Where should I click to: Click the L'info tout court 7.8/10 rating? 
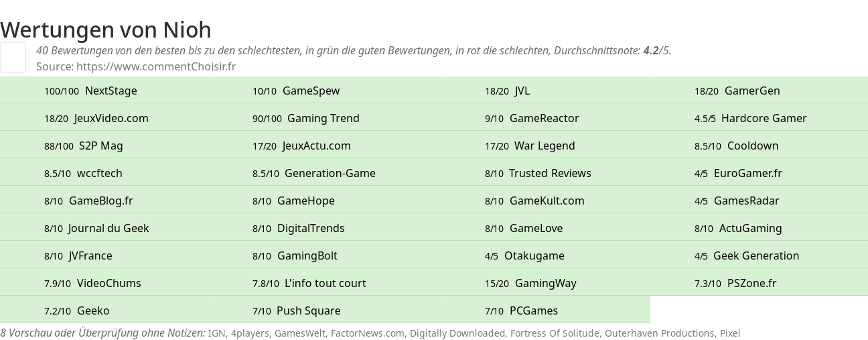point(309,283)
